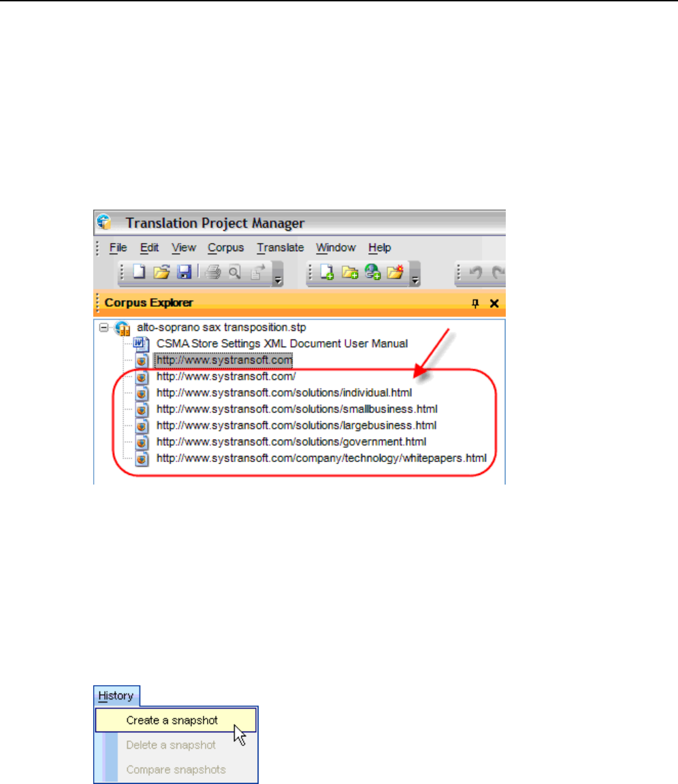Click the web icon beside highlighted http://www.systransoft.com

tap(142, 361)
